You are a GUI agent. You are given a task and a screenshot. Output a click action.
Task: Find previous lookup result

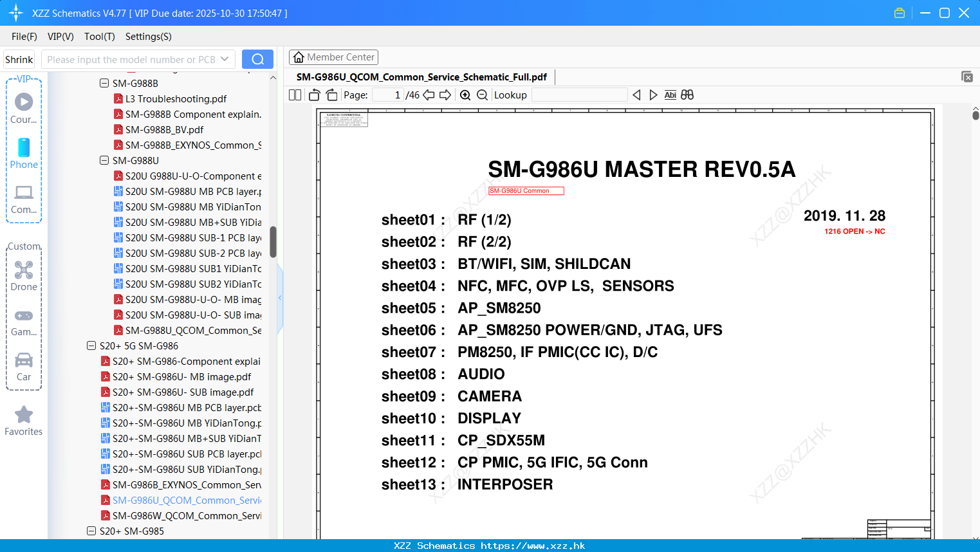pos(636,95)
